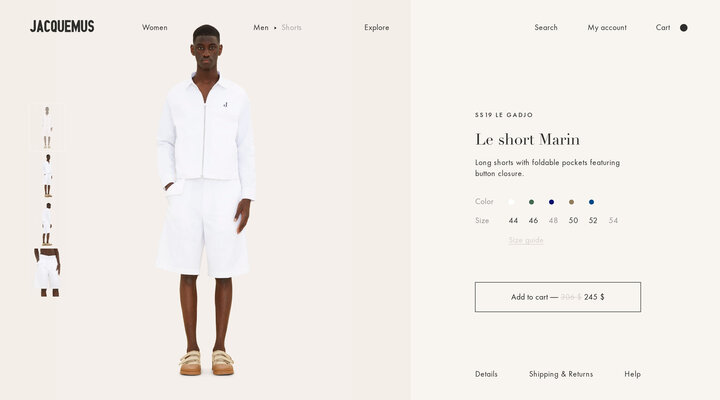Expand Shipping & Returns section
720x400 pixels.
coord(561,374)
